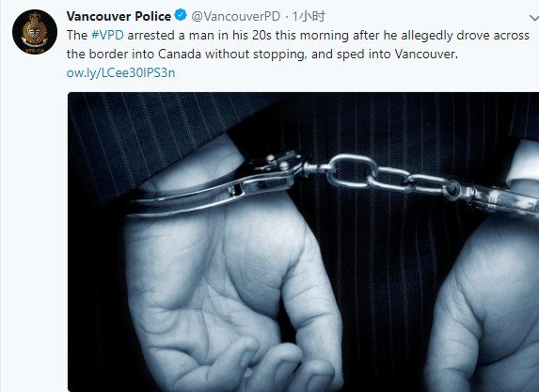539x392 pixels.
Task: Click the crown atop the police crest
Action: tap(35, 17)
